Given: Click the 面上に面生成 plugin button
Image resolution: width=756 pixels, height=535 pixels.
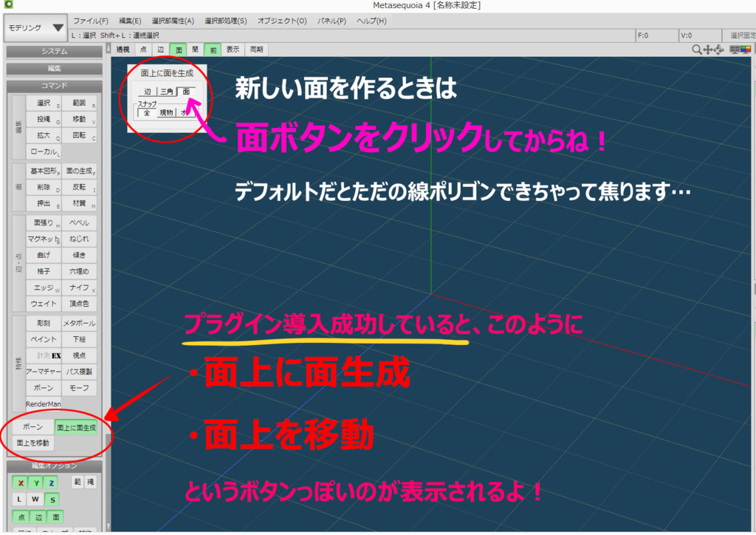Looking at the screenshot, I should (76, 427).
